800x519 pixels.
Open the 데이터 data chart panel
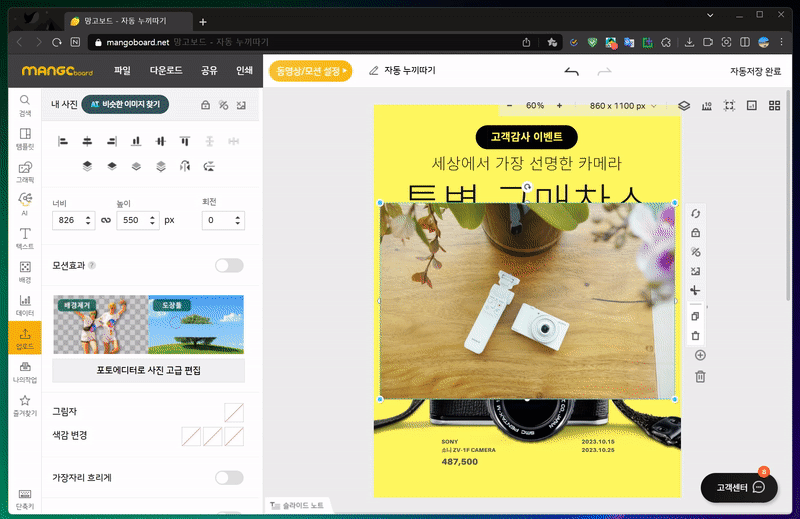[x=24, y=305]
